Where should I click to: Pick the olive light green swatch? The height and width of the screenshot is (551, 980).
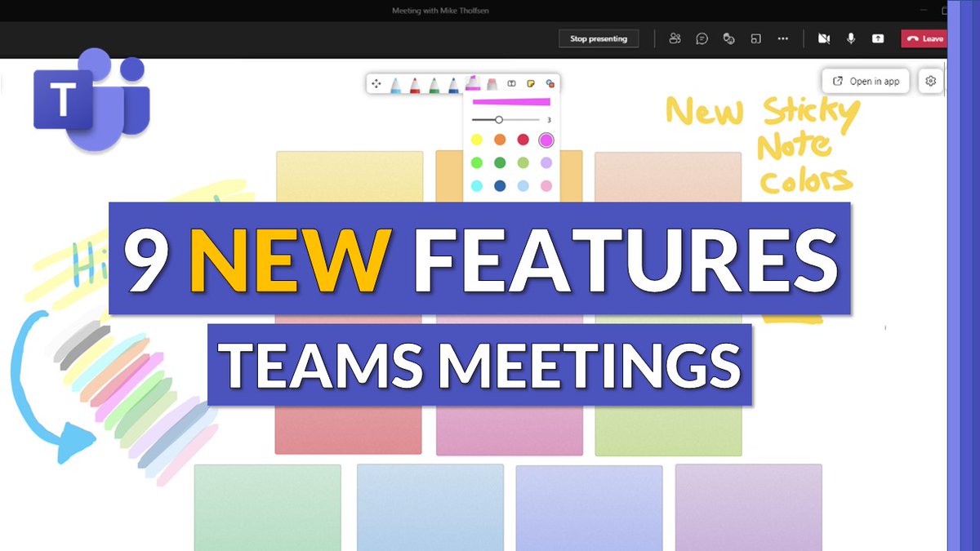pyautogui.click(x=523, y=162)
